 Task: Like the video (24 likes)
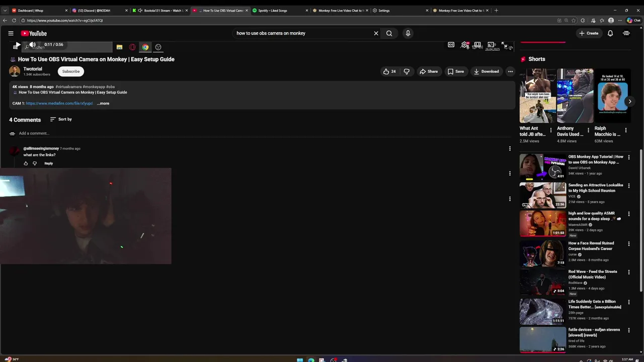(389, 71)
